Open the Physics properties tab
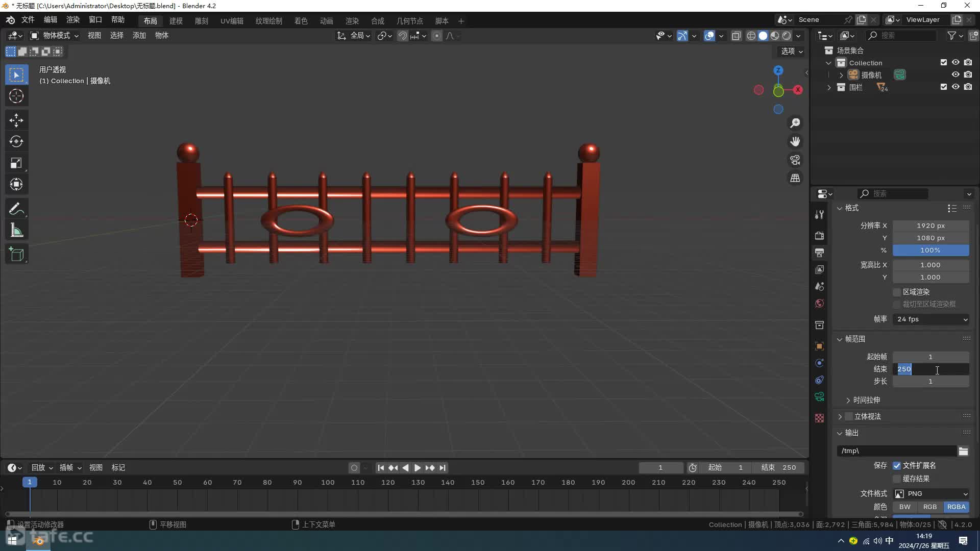980x551 pixels. click(x=819, y=363)
